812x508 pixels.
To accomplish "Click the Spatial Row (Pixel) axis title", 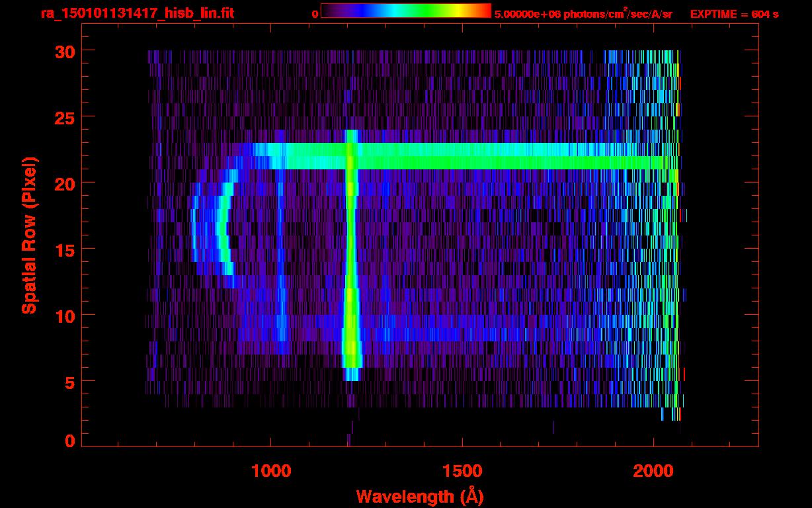I will point(28,235).
